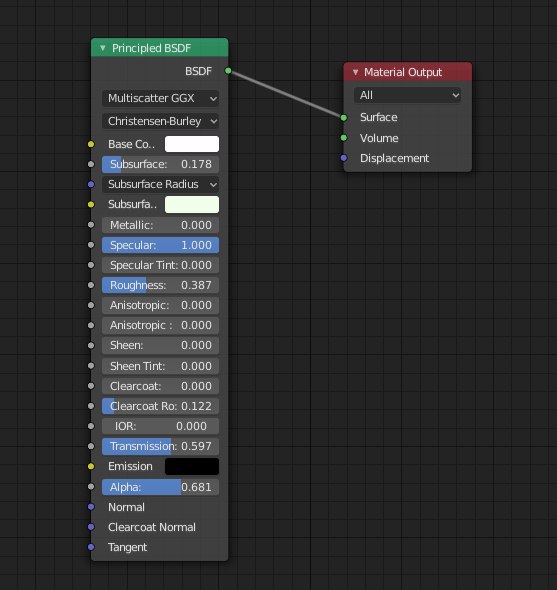
Task: Click the Clearcoat Normal label
Action: 152,527
